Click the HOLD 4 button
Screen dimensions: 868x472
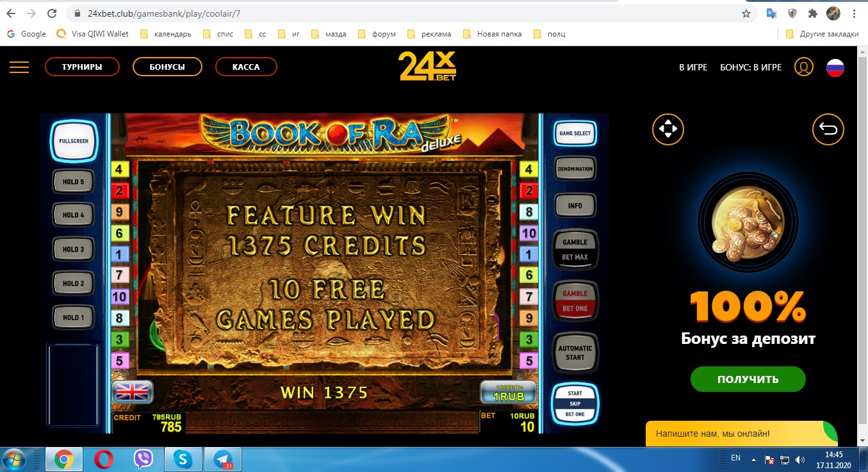point(74,215)
